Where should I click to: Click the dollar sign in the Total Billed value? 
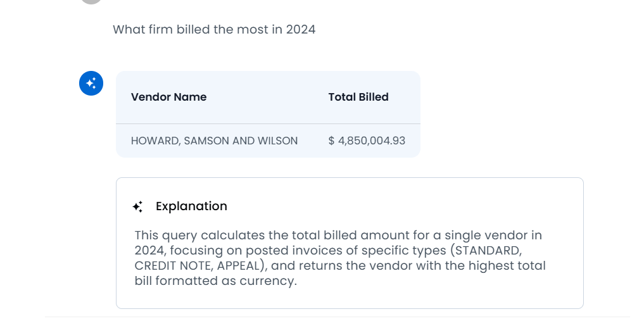pyautogui.click(x=331, y=141)
